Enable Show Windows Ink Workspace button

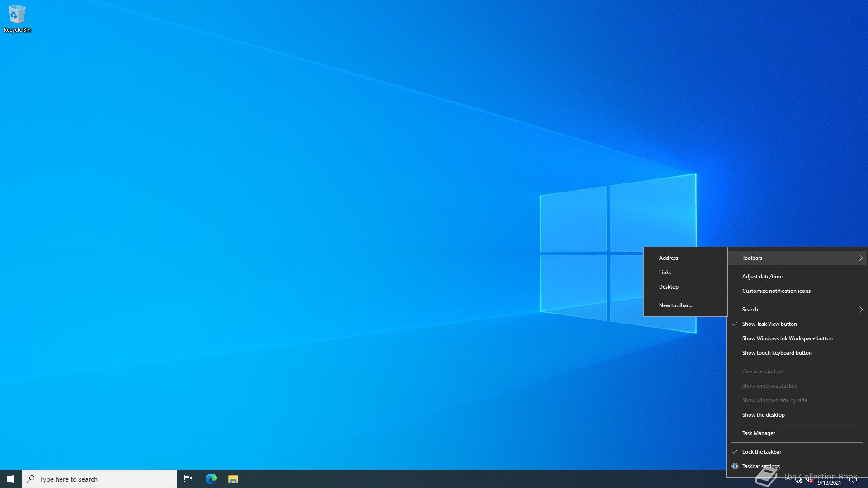tap(797, 338)
